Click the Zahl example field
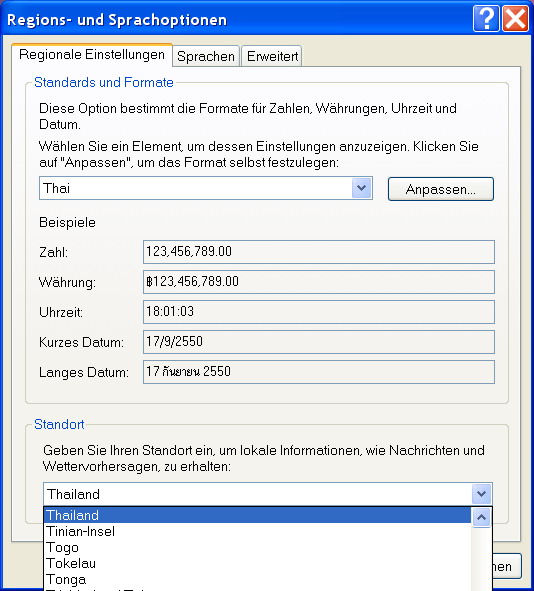Screen dimensions: 534x591 point(319,252)
